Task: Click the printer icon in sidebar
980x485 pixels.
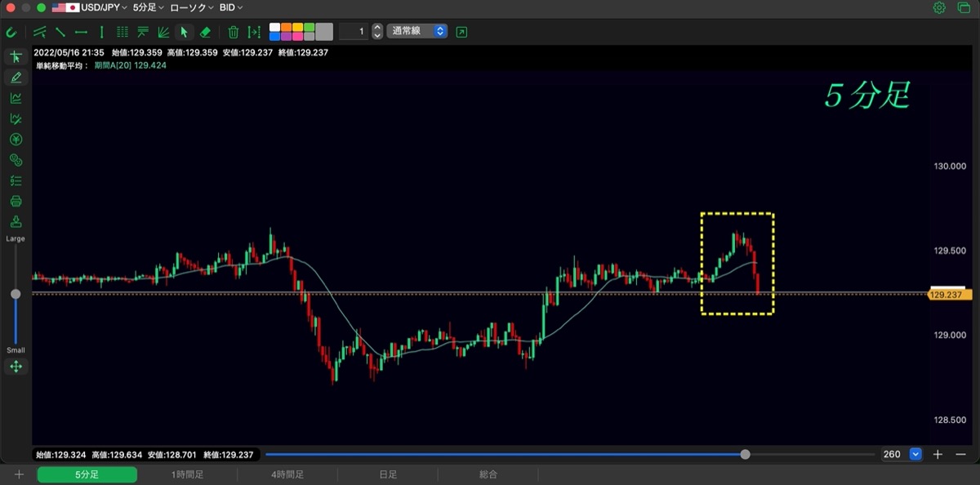Action: point(16,202)
